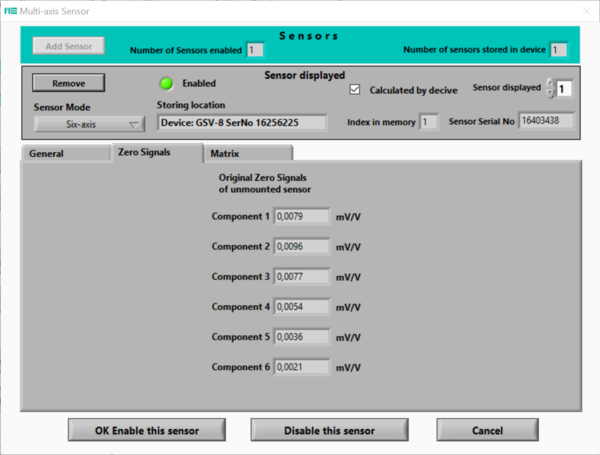The image size is (600, 455).
Task: Click the Sensor displayed stepper arrows
Action: point(549,89)
